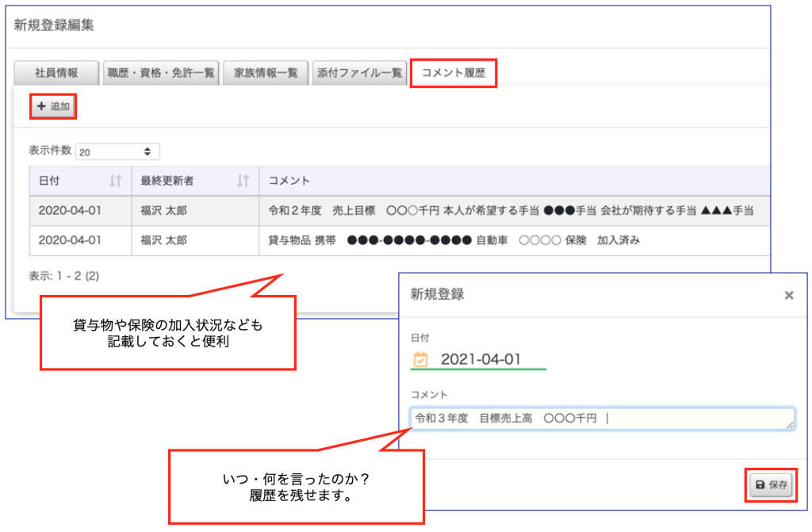This screenshot has height=532, width=812.
Task: Click the 令和２年度 売上目標 comment cell
Action: [511, 210]
